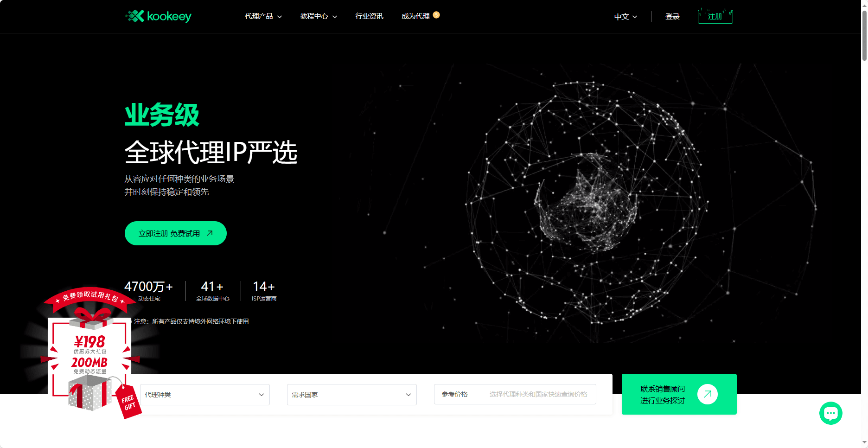Open the 代理种类 dropdown
The height and width of the screenshot is (448, 868).
(204, 395)
